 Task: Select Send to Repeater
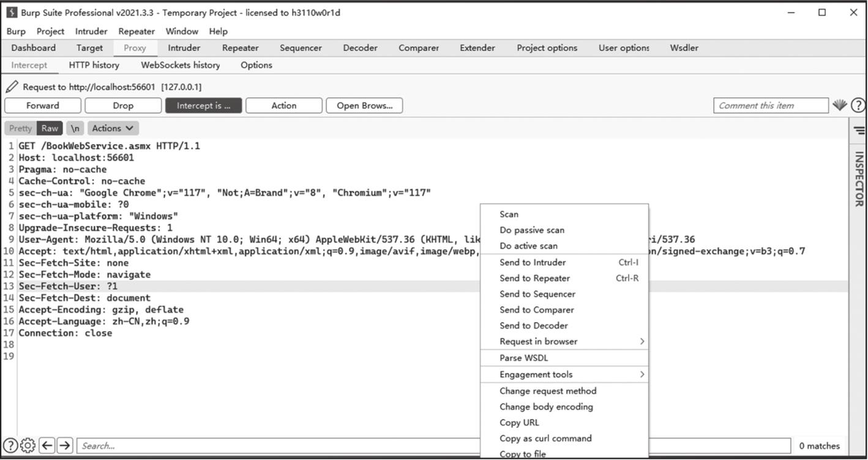564,278
